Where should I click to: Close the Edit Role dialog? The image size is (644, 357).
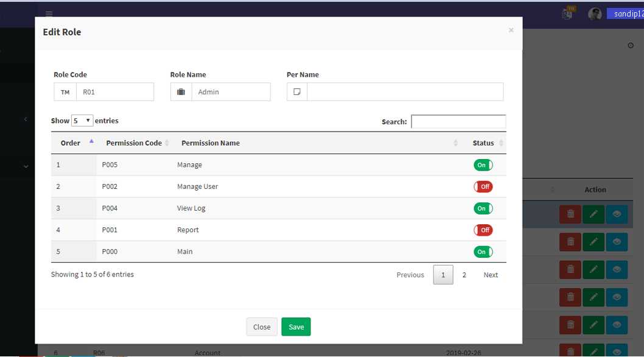[262, 327]
